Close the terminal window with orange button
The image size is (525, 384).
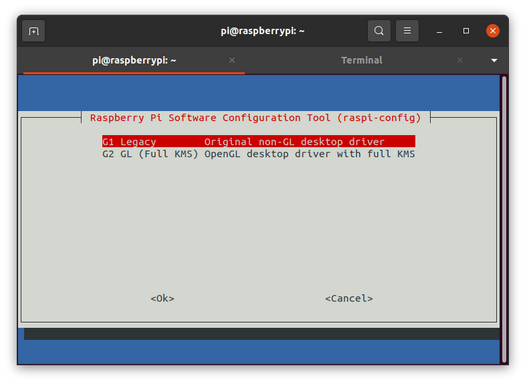click(x=493, y=31)
